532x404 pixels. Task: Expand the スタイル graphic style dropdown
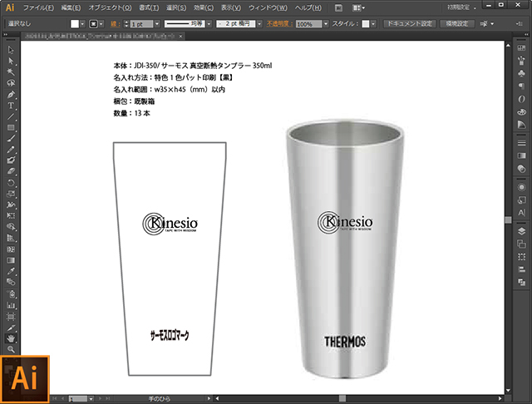(x=373, y=24)
